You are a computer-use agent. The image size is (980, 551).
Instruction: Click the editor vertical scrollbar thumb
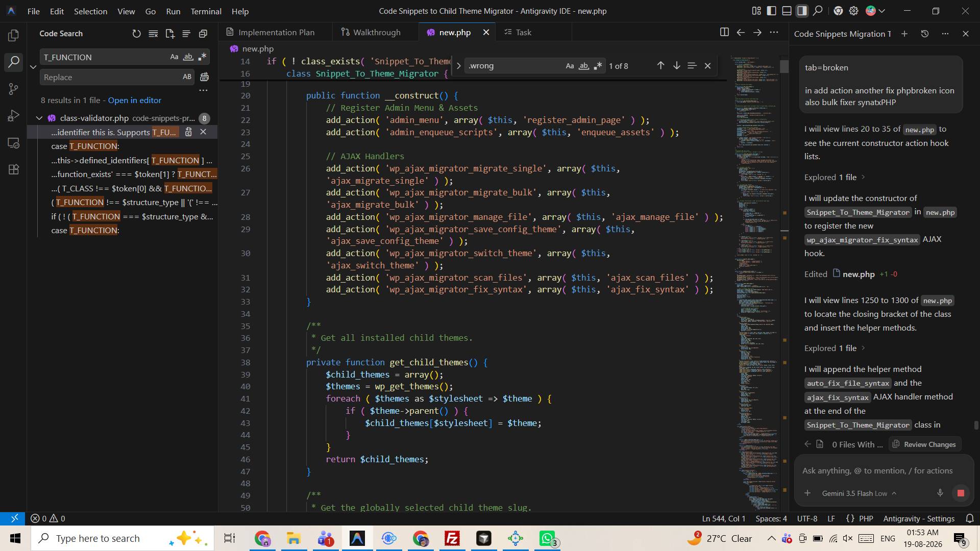click(x=784, y=67)
